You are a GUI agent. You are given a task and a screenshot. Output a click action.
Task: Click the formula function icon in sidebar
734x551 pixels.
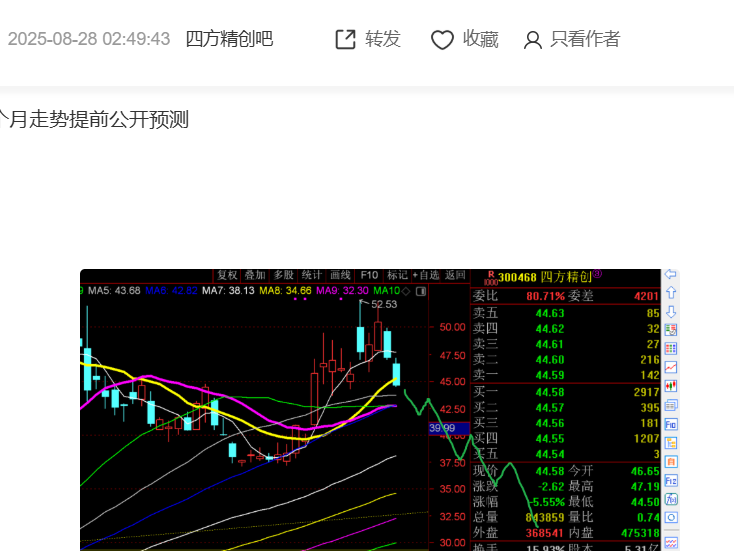pyautogui.click(x=671, y=499)
